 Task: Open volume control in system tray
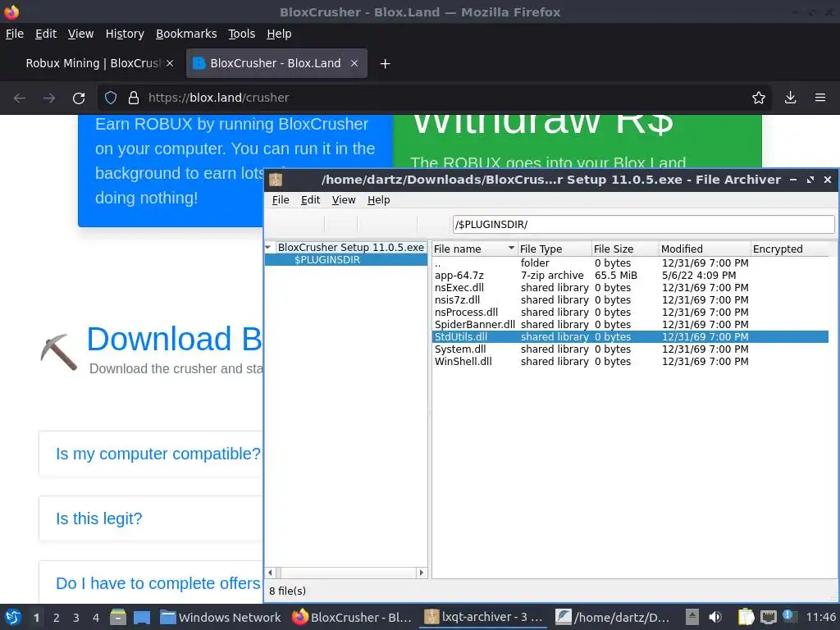pyautogui.click(x=715, y=617)
